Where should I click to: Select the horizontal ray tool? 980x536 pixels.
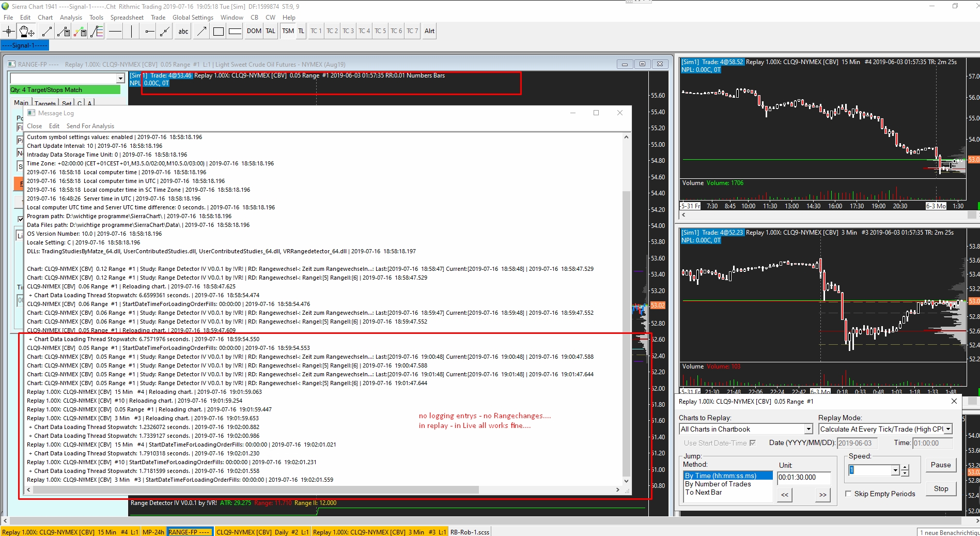coord(149,32)
